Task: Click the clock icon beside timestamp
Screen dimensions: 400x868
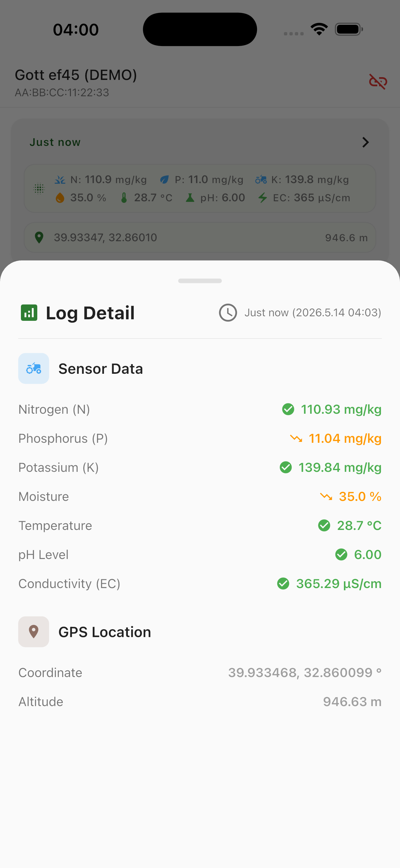Action: point(228,313)
